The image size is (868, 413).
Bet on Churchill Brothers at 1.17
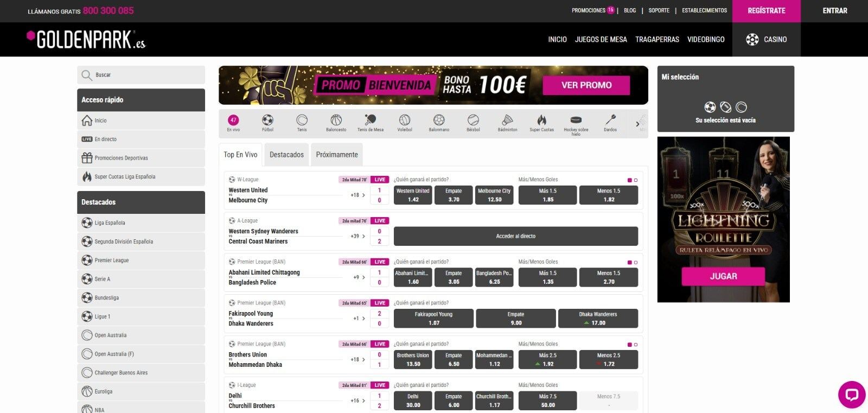tap(494, 401)
